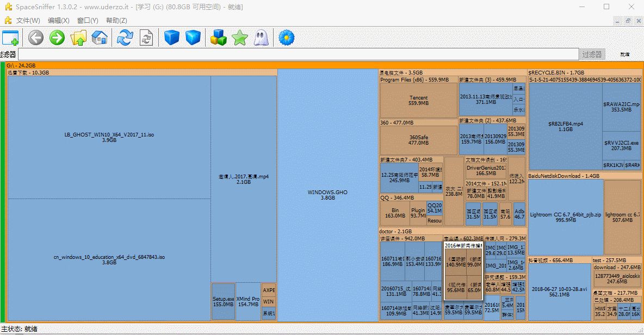Click the refresh page document icon
Viewport: 644px width, 335px height.
tap(146, 38)
